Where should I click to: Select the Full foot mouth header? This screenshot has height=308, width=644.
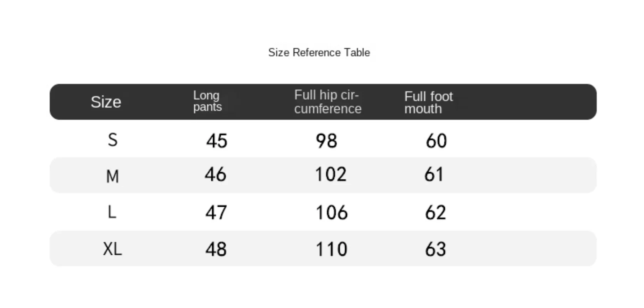(x=428, y=102)
